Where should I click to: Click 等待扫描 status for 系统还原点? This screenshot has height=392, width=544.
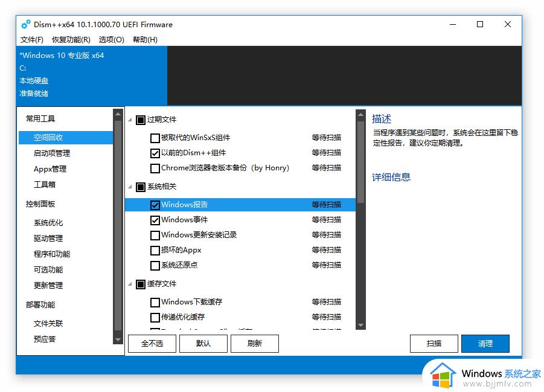tap(326, 265)
